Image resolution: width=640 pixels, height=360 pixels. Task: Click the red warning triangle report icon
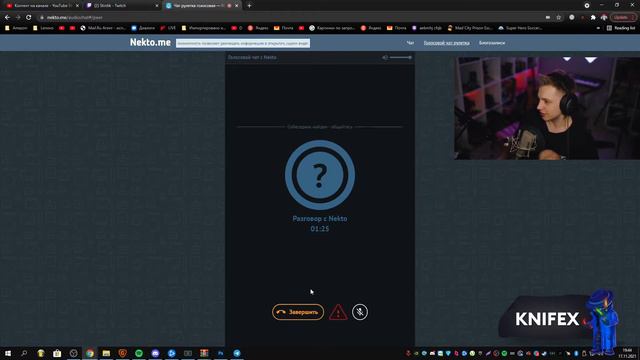click(338, 312)
